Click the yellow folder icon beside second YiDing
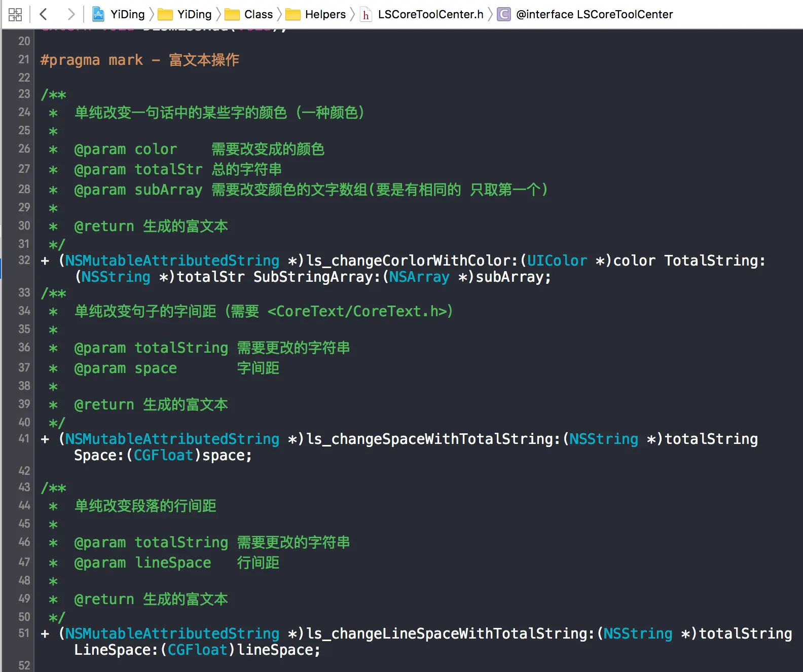Image resolution: width=803 pixels, height=672 pixels. 165,15
